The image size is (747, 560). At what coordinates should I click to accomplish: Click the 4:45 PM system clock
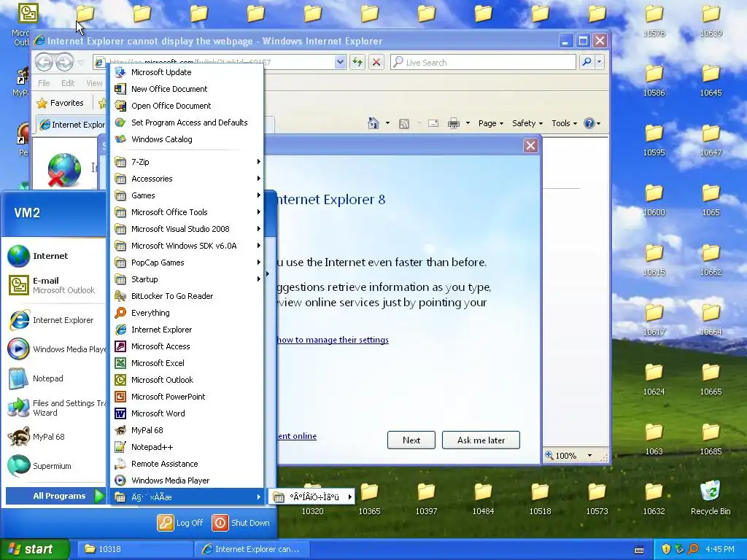[720, 549]
